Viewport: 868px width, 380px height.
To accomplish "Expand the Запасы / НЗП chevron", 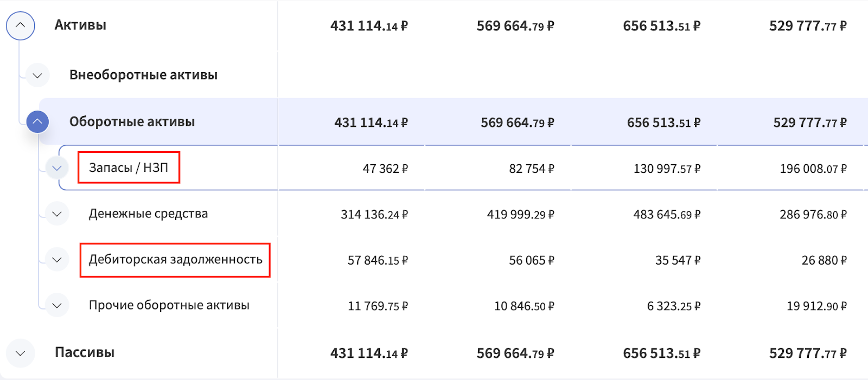I will click(x=57, y=168).
